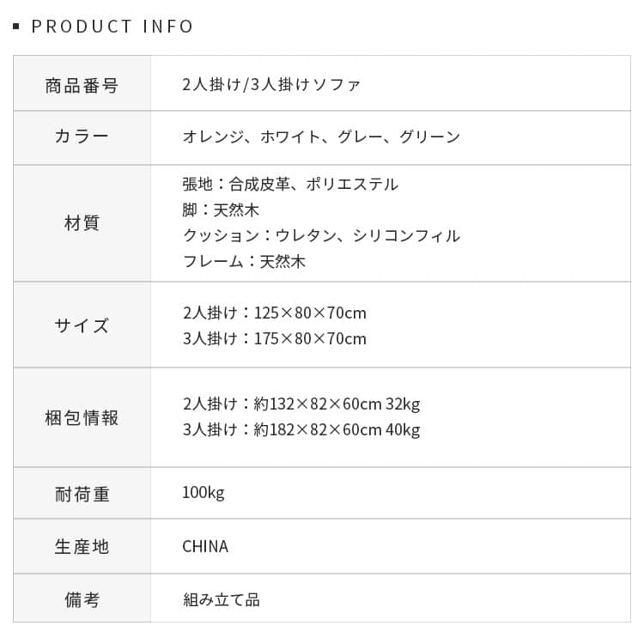Click the 2人掛け packing line with 32kg

point(301,404)
